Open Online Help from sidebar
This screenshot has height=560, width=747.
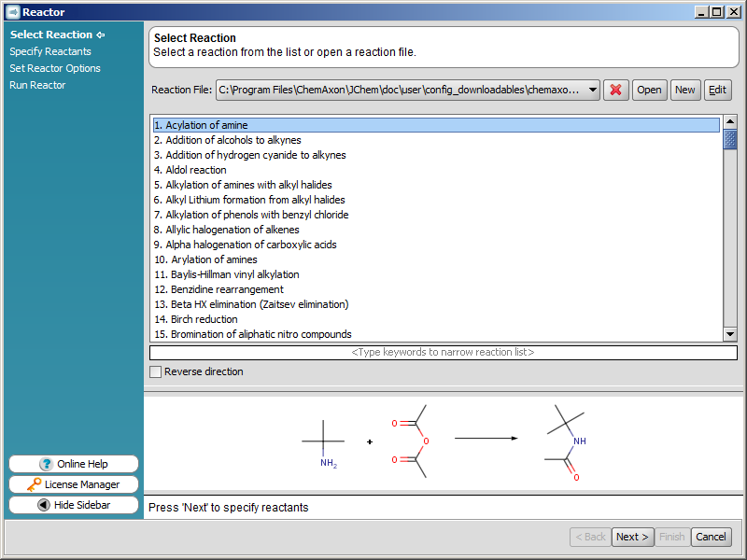[x=74, y=464]
